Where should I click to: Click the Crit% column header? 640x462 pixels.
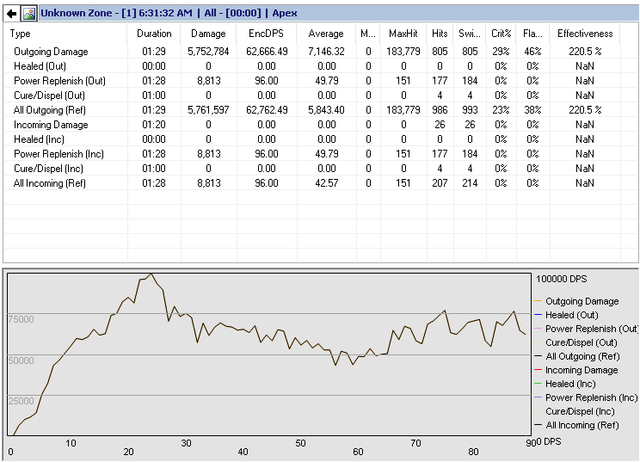(501, 33)
